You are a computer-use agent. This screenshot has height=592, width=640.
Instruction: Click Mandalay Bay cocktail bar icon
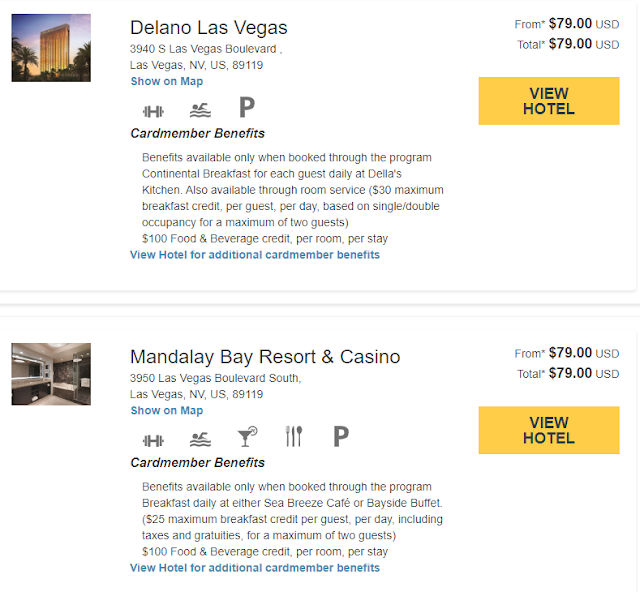click(x=246, y=437)
